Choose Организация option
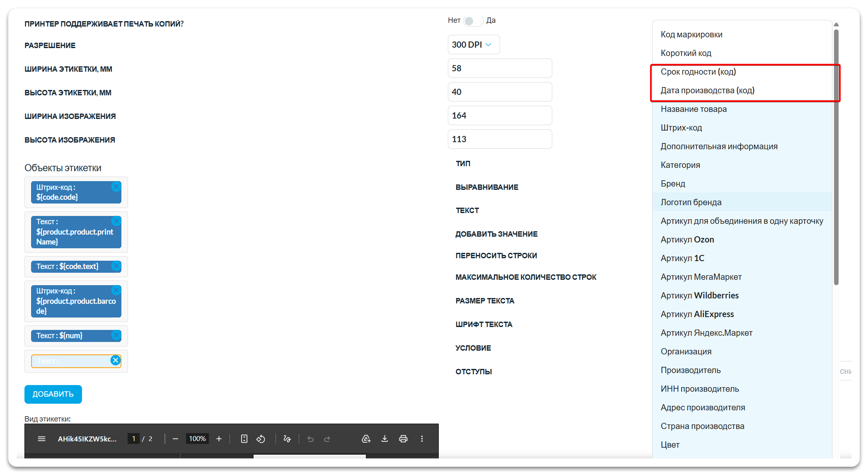Screen dimensions: 868x475 [x=742, y=351]
